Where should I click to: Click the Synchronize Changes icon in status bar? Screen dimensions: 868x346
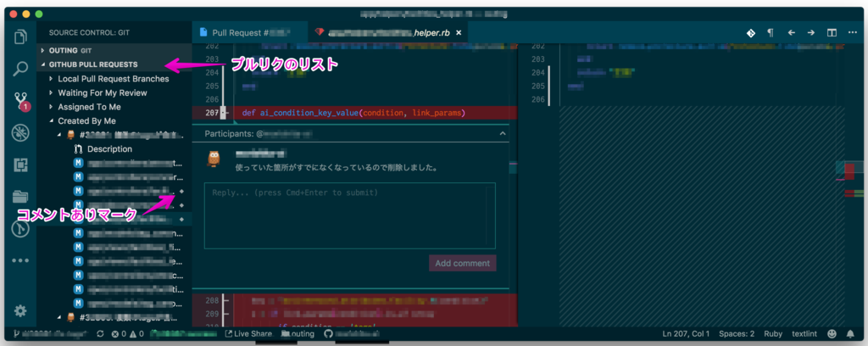tap(100, 334)
